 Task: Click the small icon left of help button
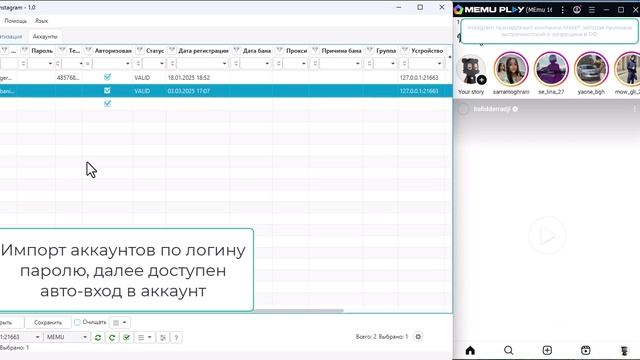(x=163, y=338)
